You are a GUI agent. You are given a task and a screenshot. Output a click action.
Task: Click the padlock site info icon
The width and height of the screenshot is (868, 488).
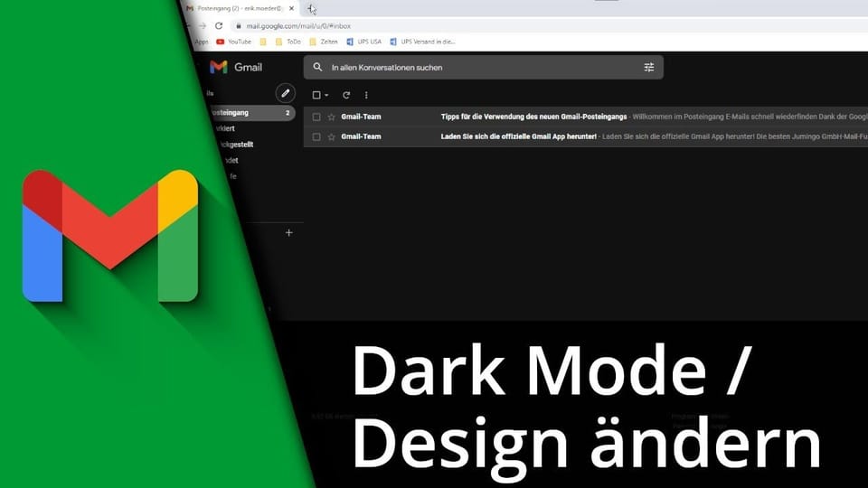click(239, 26)
